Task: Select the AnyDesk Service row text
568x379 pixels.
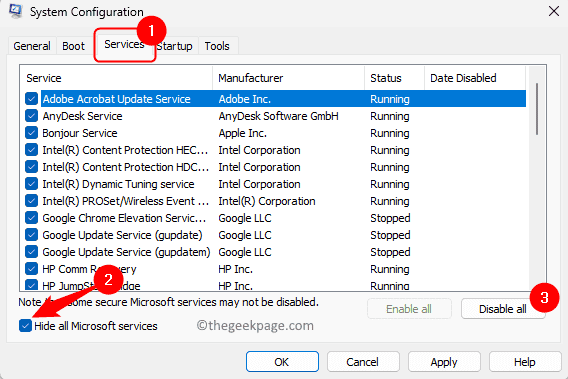Action: [83, 116]
